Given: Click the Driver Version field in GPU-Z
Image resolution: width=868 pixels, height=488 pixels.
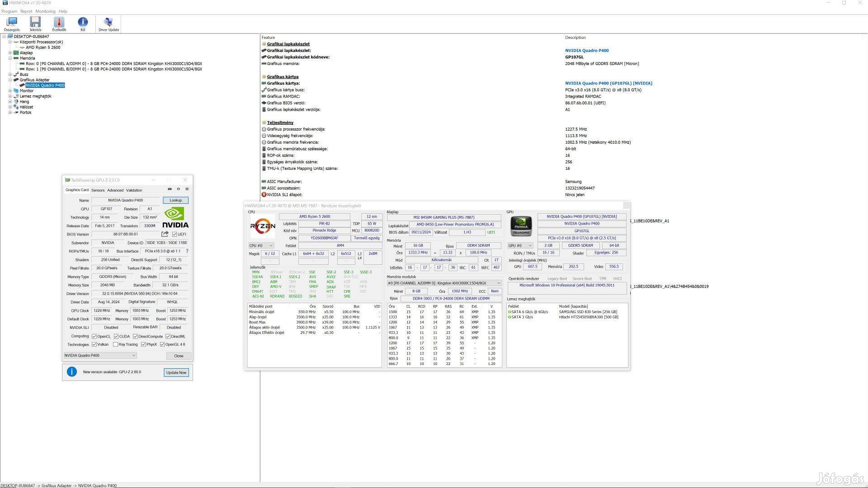Looking at the screenshot, I should (x=139, y=294).
